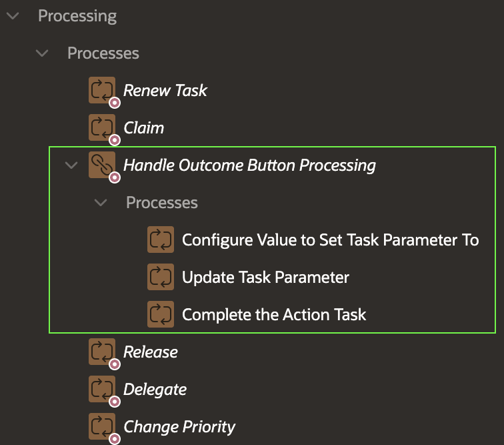Click the Claim process icon
Screen dimensions: 504x445
pos(101,127)
